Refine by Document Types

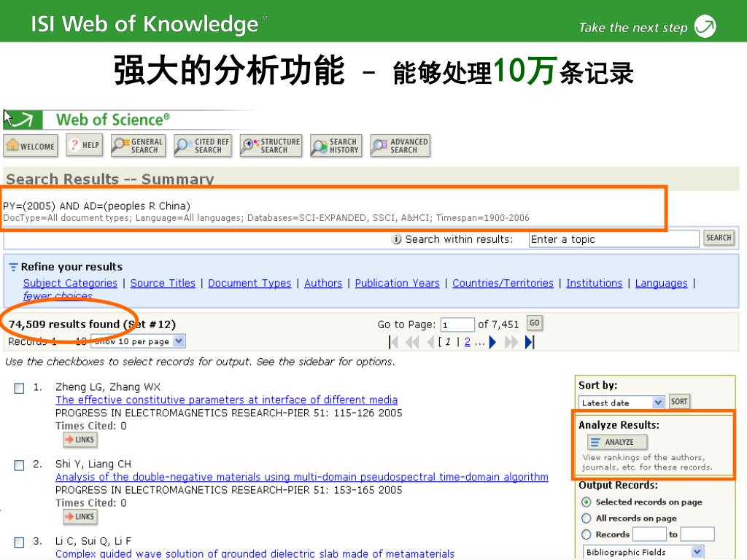click(x=249, y=283)
